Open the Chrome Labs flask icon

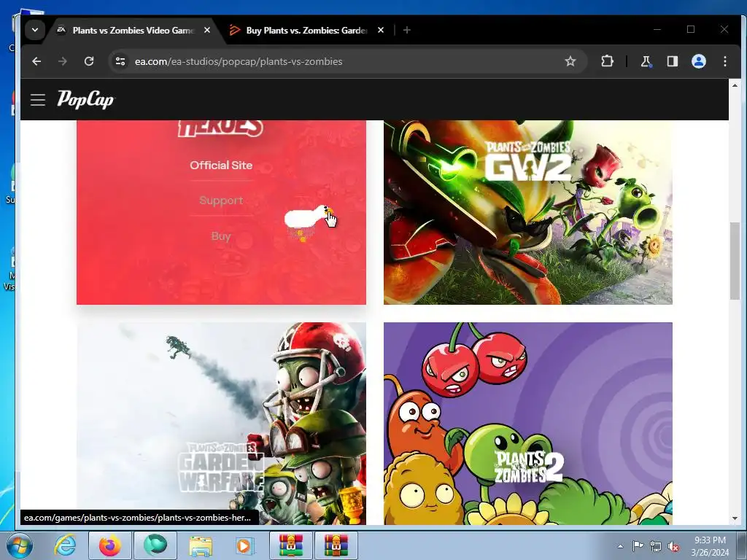coord(646,61)
